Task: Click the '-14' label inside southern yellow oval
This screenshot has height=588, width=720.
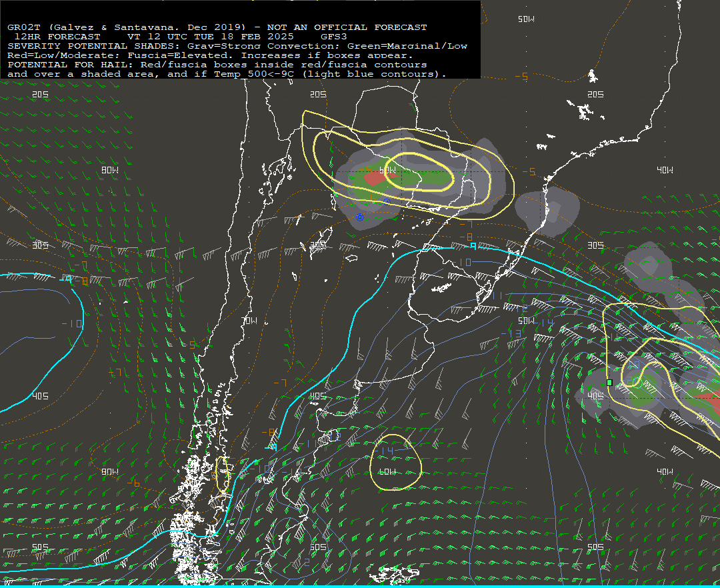Action: coord(385,451)
